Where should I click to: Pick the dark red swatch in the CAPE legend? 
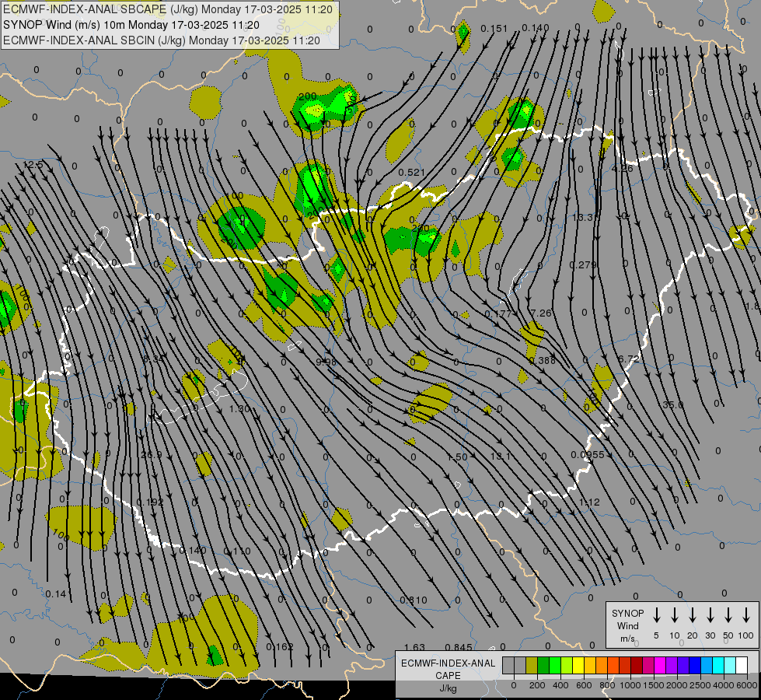click(x=637, y=665)
